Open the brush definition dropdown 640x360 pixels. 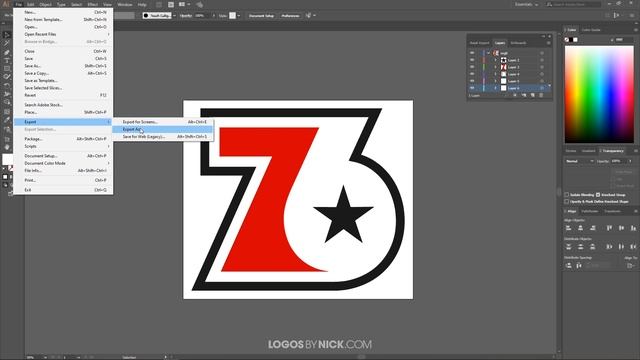pyautogui.click(x=174, y=16)
